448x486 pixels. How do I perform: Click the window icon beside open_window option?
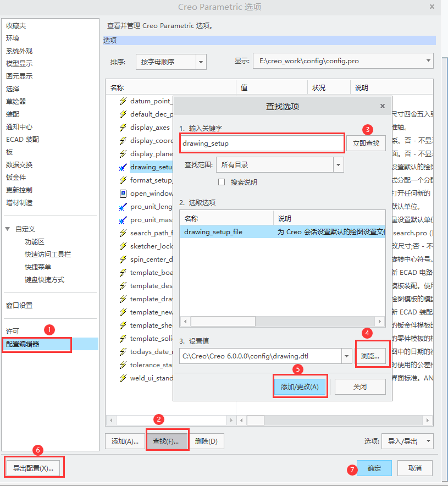coord(123,193)
